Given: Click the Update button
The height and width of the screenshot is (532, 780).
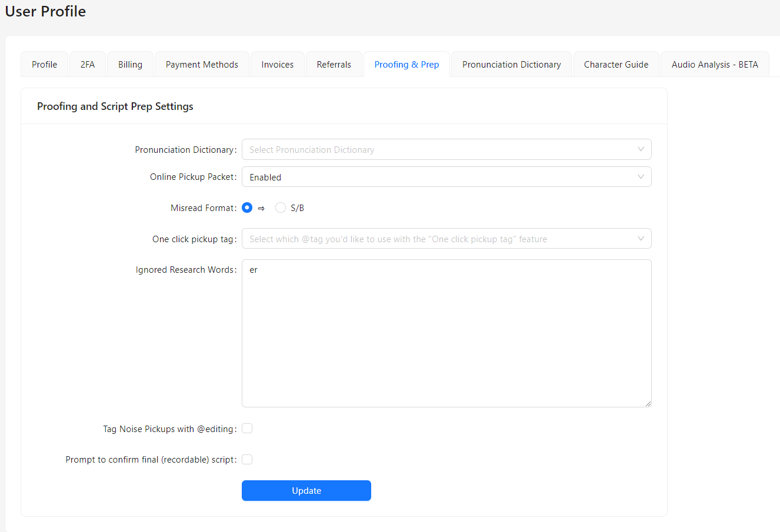Looking at the screenshot, I should [306, 490].
